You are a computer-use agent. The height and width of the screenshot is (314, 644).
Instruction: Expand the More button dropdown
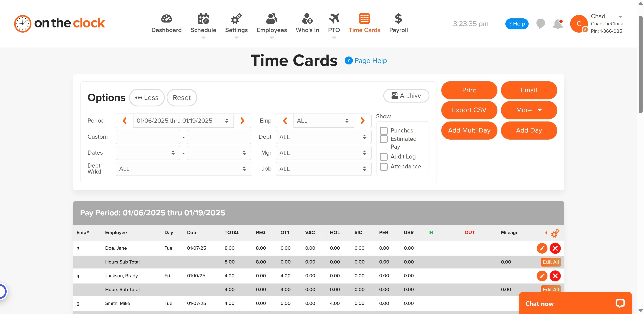pyautogui.click(x=529, y=110)
